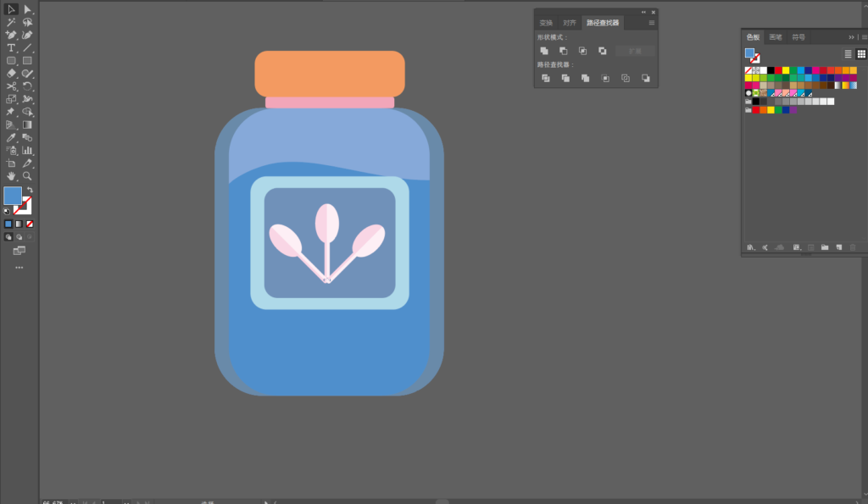The width and height of the screenshot is (868, 504).
Task: Open the 画笔 (Brushes) tab
Action: pyautogui.click(x=776, y=37)
